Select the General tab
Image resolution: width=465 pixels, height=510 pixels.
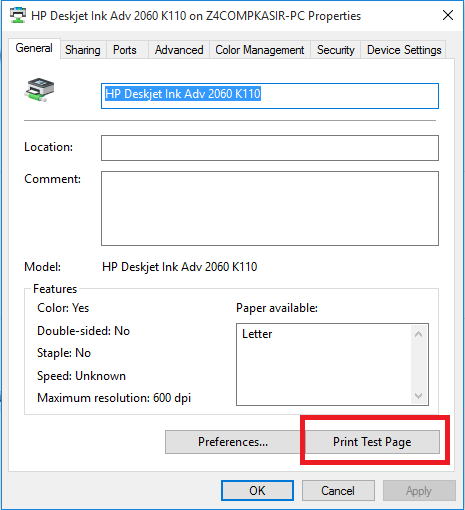pyautogui.click(x=34, y=48)
